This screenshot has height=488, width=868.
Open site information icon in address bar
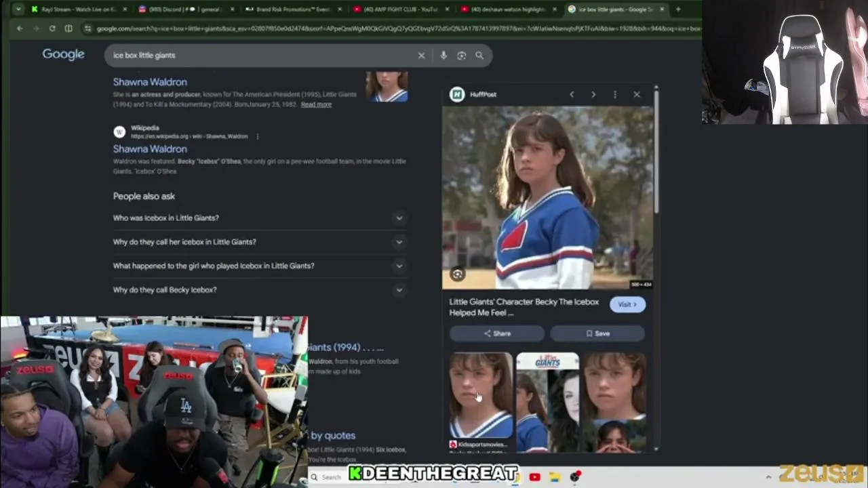click(x=87, y=28)
